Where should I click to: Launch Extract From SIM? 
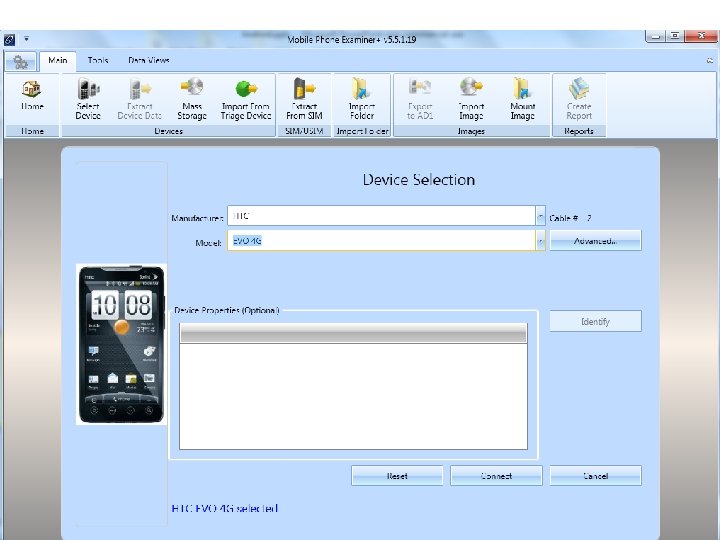304,99
